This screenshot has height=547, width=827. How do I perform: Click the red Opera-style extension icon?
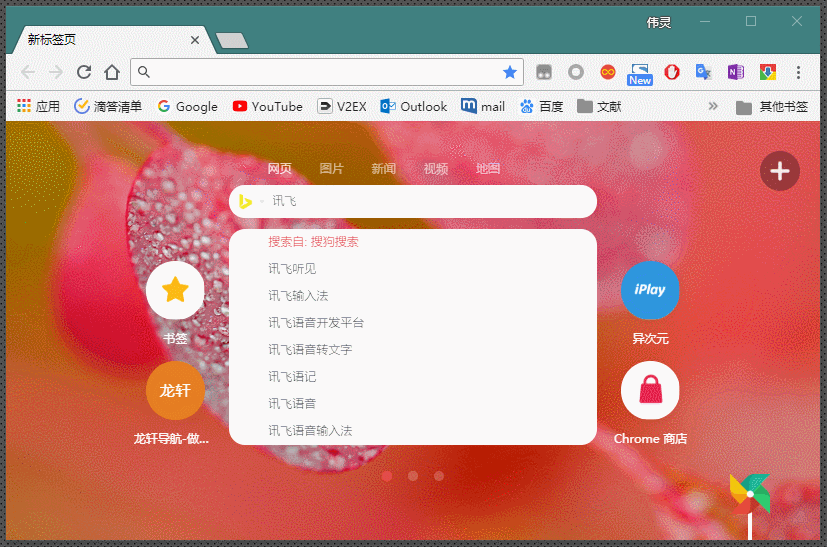672,72
